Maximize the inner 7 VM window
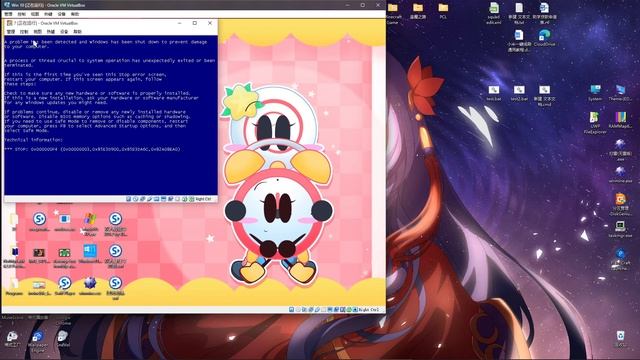 coord(195,23)
